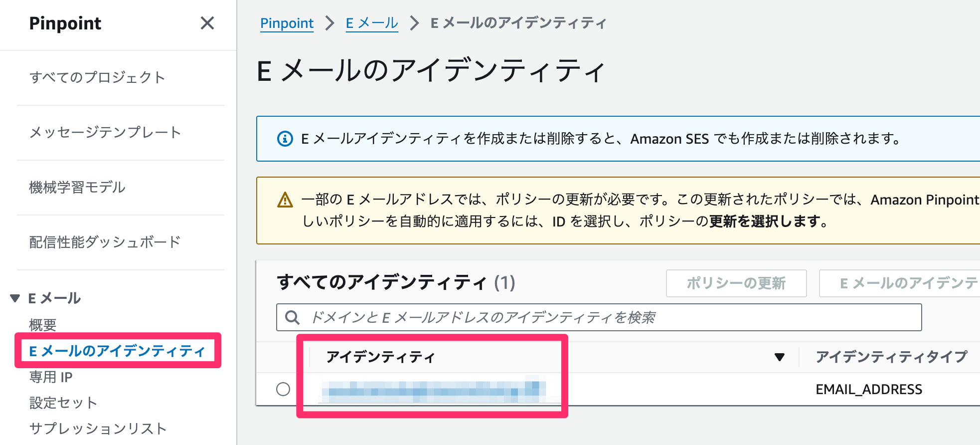Viewport: 980px width, 445px height.
Task: Click the warning triangle icon in the yellow alert
Action: (x=284, y=200)
